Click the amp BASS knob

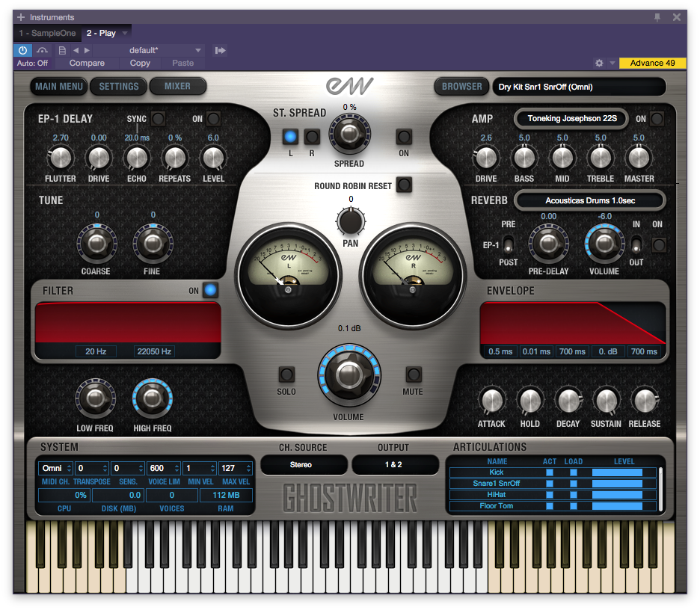coord(524,158)
